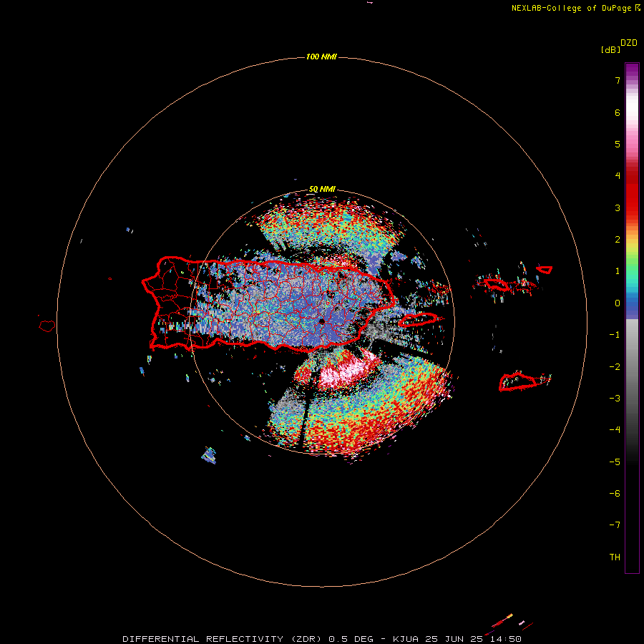Click the 4 value on the dB scale
Image resolution: width=644 pixels, height=644 pixels.
click(x=618, y=176)
